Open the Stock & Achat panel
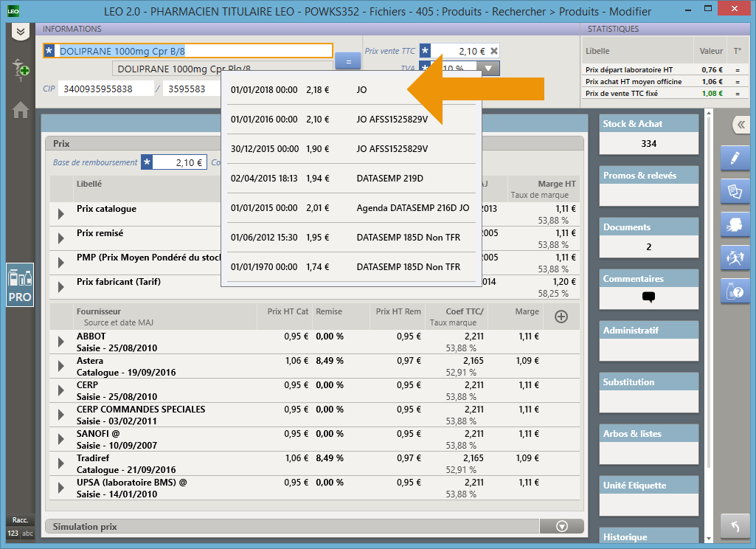 click(648, 134)
